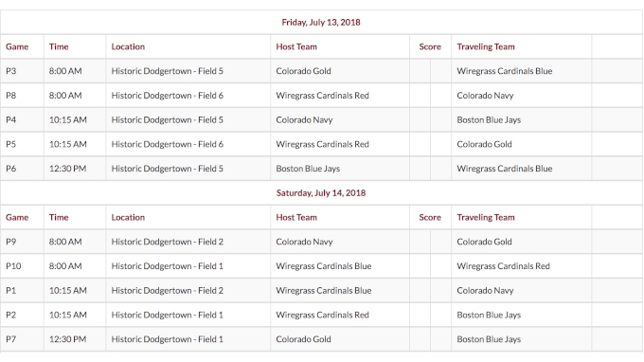The height and width of the screenshot is (362, 644).
Task: Select Historic Dodgertown - Field 6 for game P8
Action: [168, 96]
